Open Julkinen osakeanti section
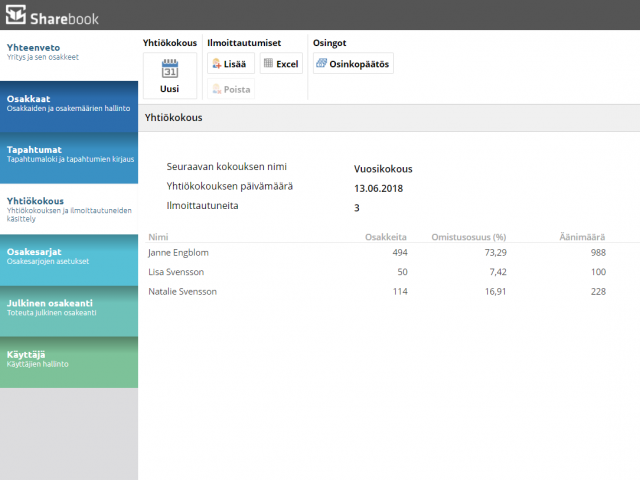 [69, 311]
